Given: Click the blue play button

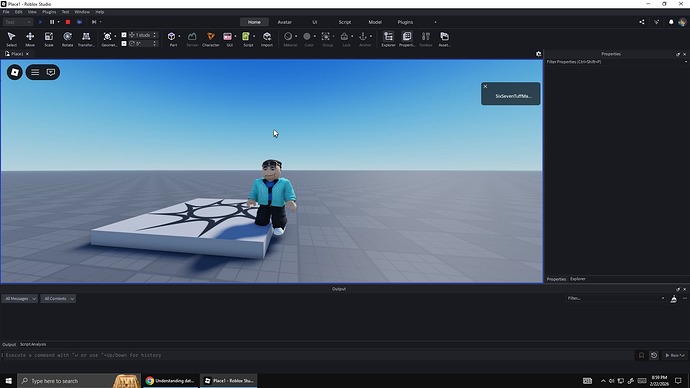Looking at the screenshot, I should [x=40, y=22].
